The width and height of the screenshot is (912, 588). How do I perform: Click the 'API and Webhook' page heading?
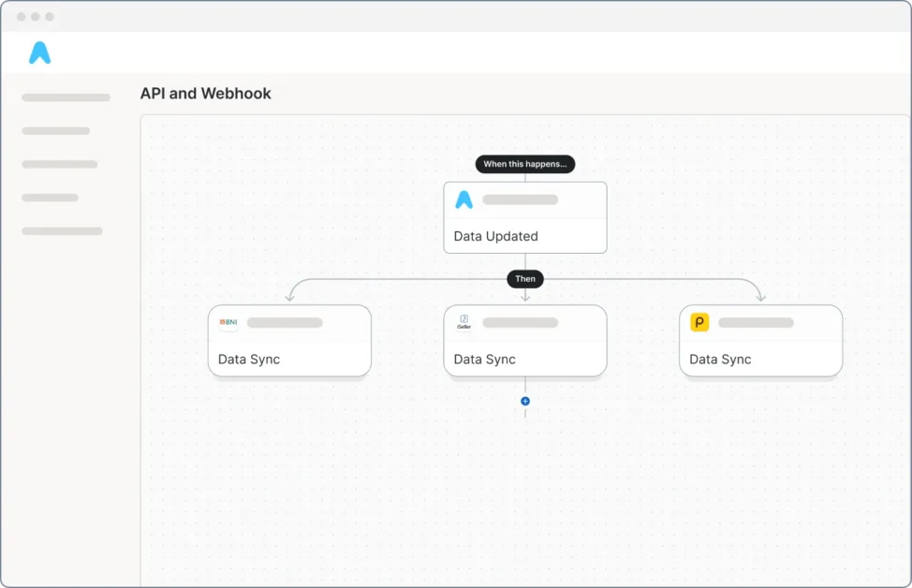click(x=205, y=94)
